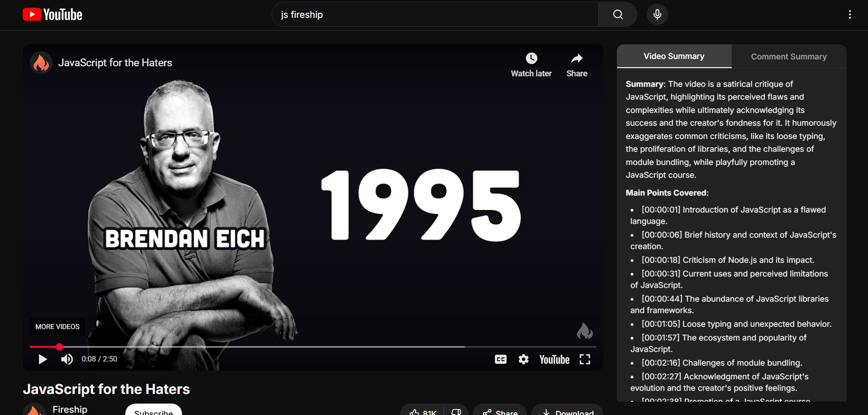The height and width of the screenshot is (415, 868).
Task: Toggle closed captions on the player
Action: coord(501,360)
